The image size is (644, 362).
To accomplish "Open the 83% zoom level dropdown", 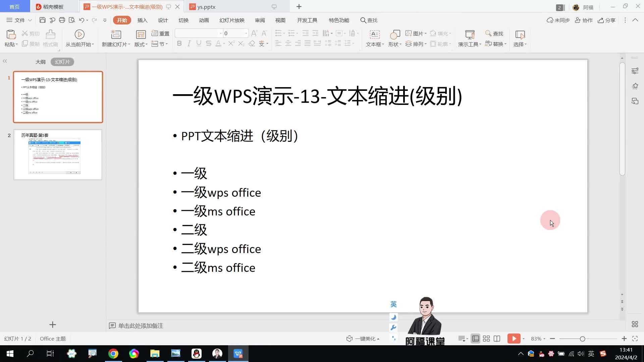I will click(x=538, y=339).
